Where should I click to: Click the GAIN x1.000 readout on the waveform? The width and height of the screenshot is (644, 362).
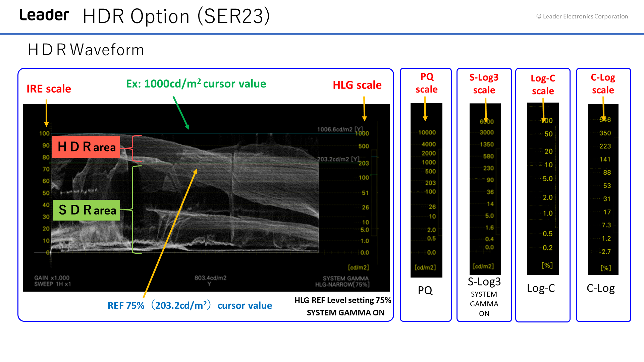52,278
